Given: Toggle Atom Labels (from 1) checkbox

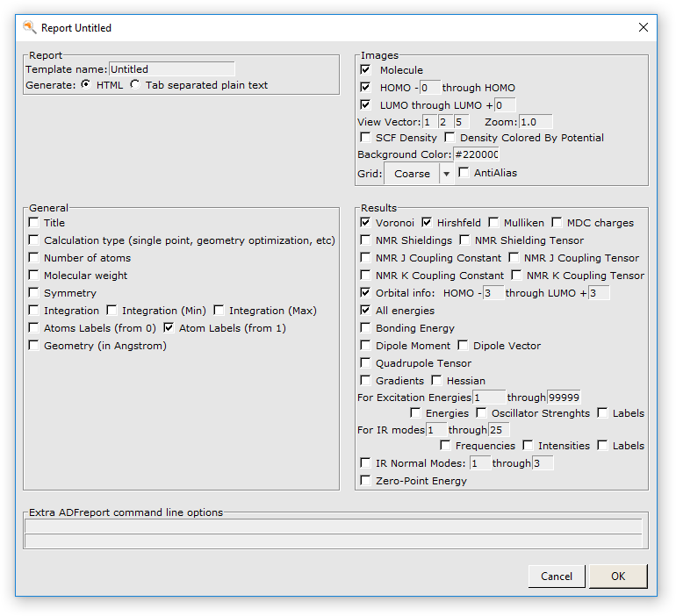Looking at the screenshot, I should pos(169,328).
